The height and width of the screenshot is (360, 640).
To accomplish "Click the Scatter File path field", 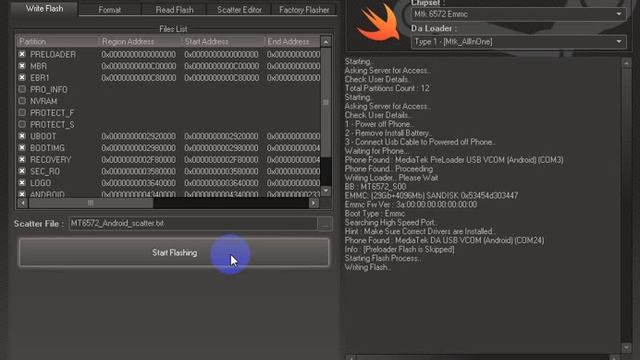I will [x=193, y=223].
